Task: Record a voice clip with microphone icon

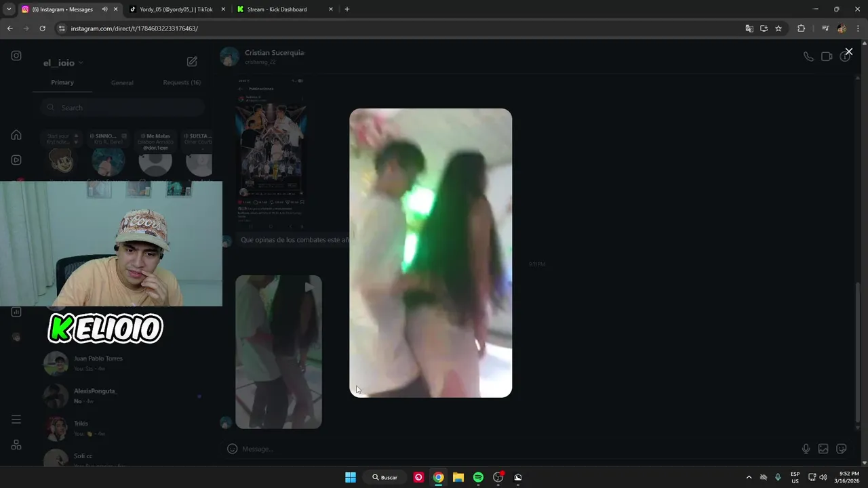Action: click(x=806, y=449)
